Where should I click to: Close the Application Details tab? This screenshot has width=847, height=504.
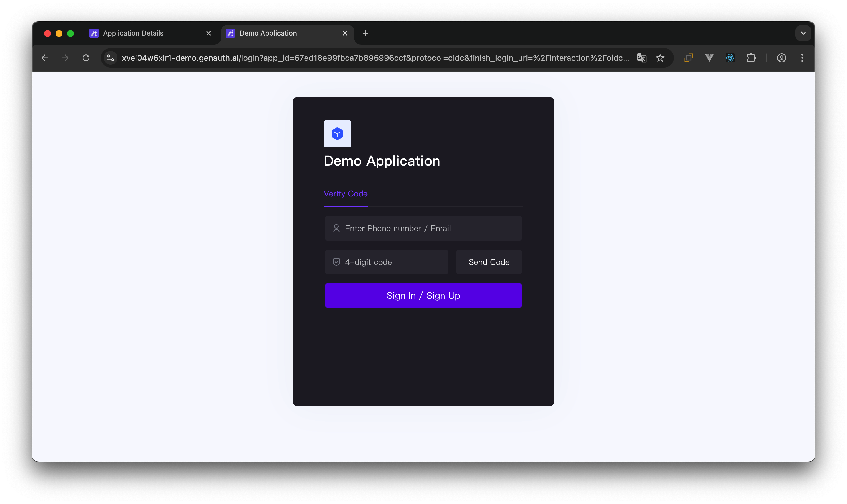point(209,33)
